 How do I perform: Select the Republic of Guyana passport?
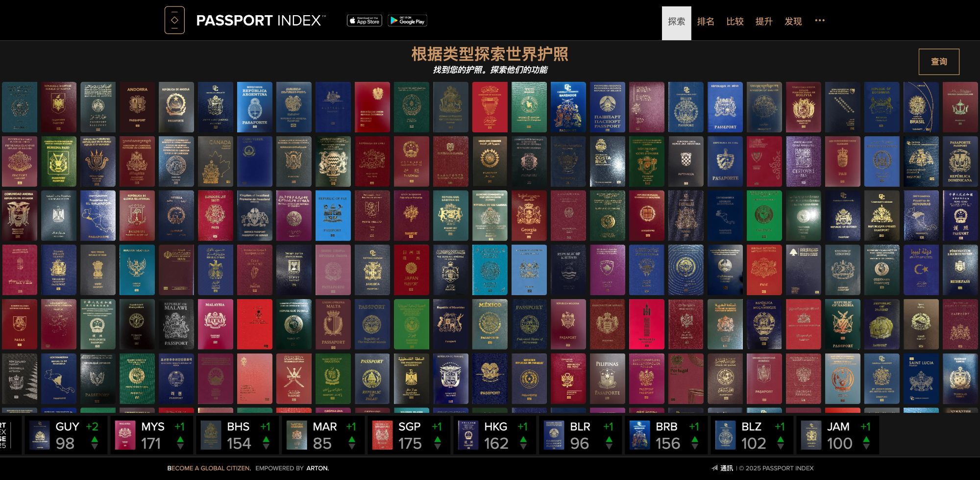pos(843,216)
